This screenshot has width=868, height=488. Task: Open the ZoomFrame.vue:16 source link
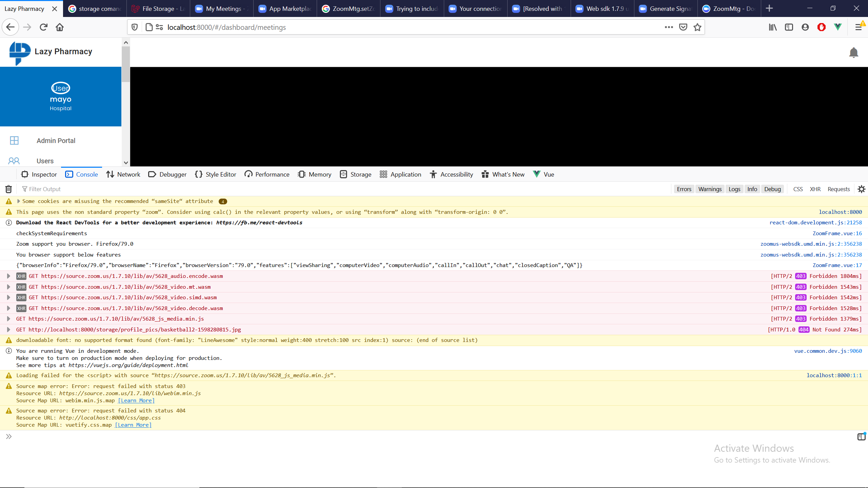pyautogui.click(x=837, y=233)
